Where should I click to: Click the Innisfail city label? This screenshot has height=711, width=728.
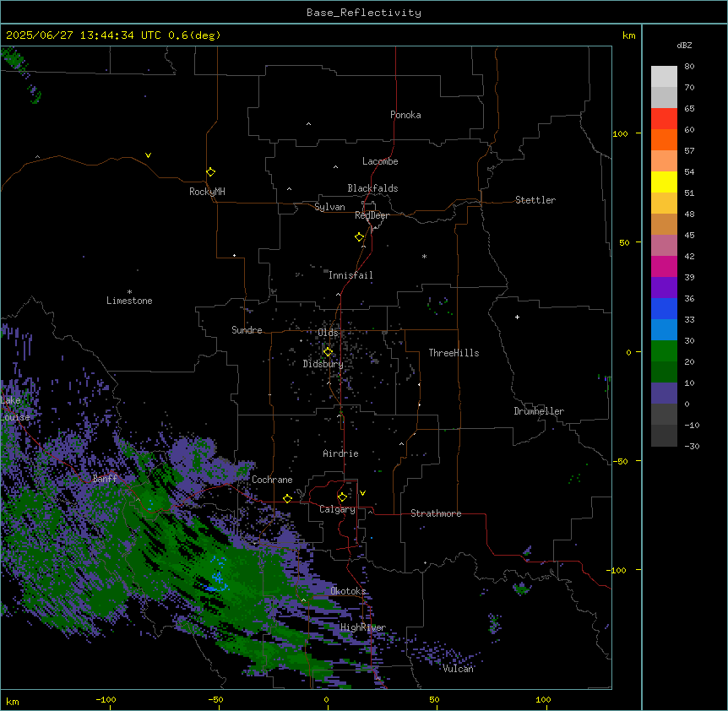[x=350, y=275]
